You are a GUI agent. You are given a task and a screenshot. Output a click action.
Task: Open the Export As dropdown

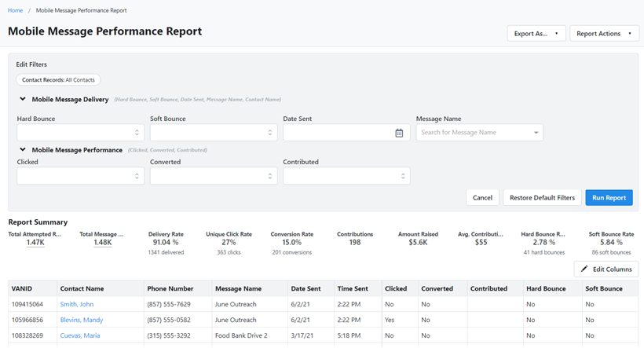point(536,33)
